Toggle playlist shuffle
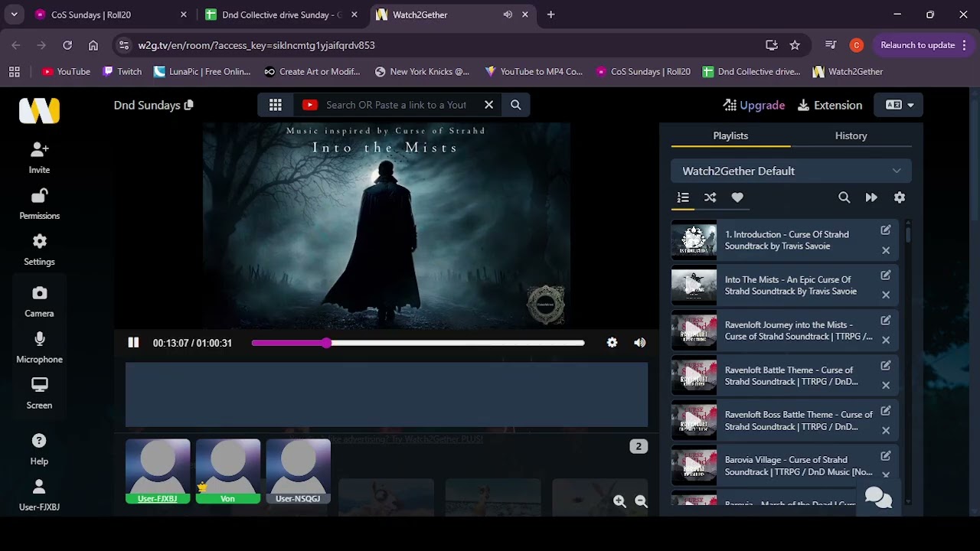 pyautogui.click(x=710, y=197)
